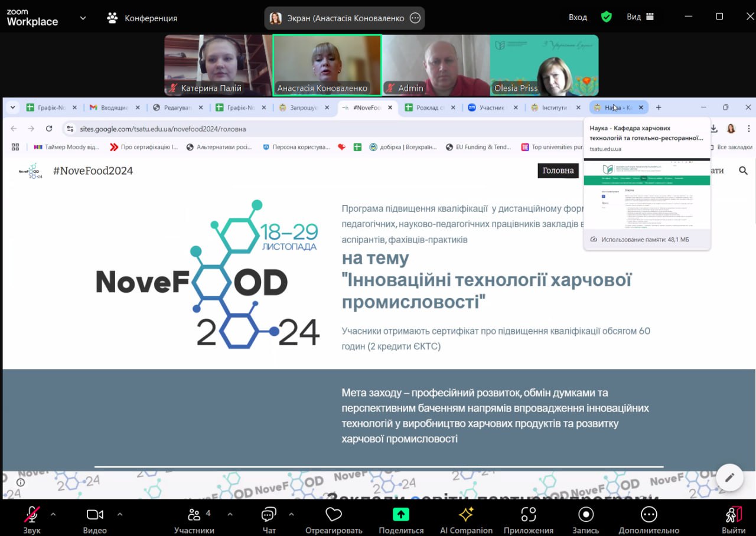
Task: Start recording with the Запись button
Action: coord(586,520)
